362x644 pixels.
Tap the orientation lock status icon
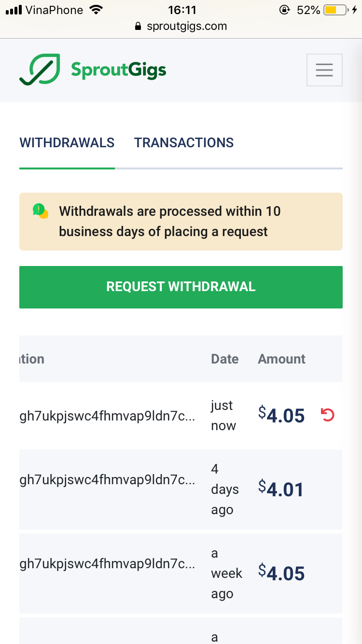pyautogui.click(x=284, y=10)
